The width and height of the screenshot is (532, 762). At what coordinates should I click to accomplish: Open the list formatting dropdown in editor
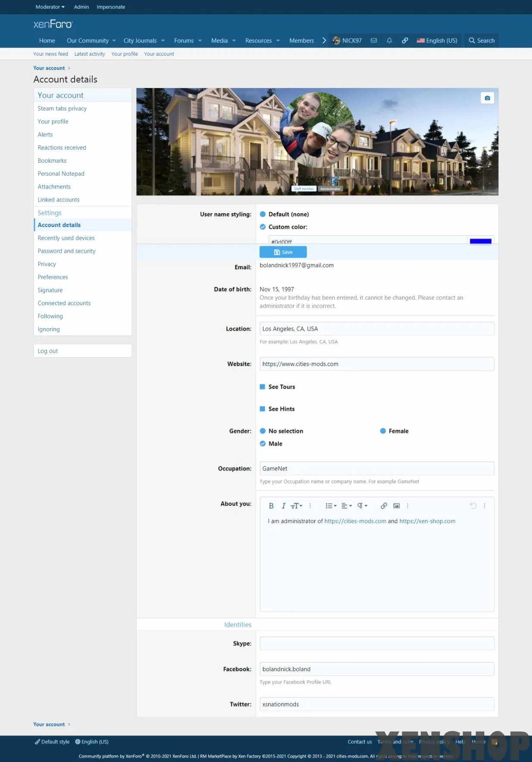[x=331, y=506]
